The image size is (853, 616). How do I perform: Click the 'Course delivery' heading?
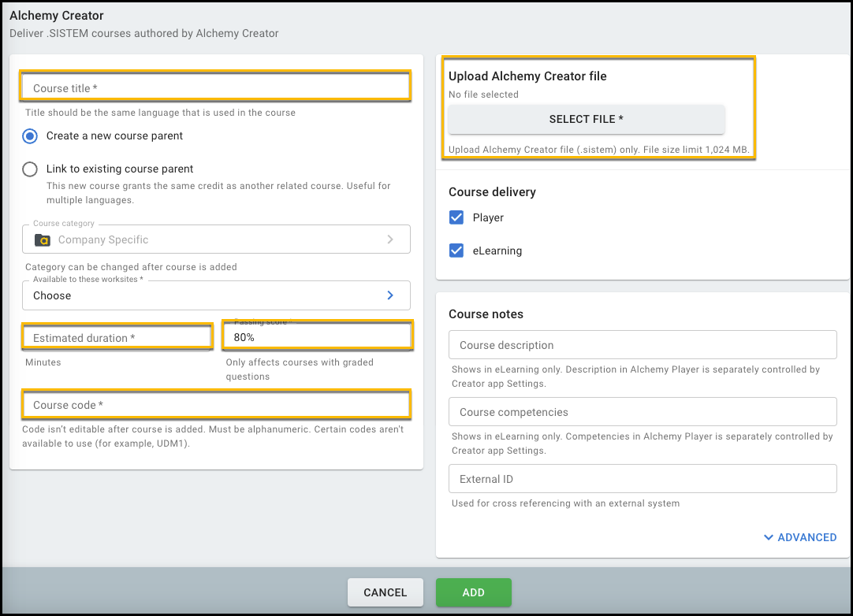tap(492, 192)
